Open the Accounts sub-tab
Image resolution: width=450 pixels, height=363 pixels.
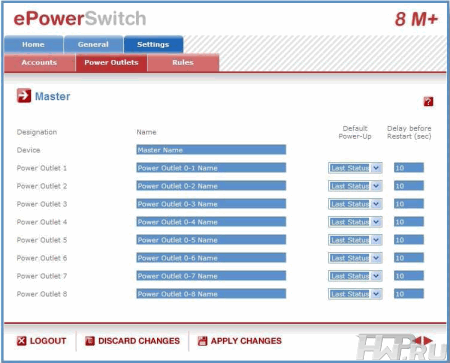(39, 63)
